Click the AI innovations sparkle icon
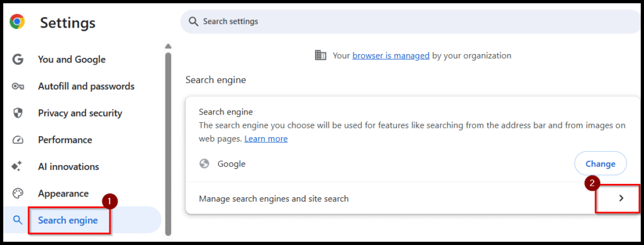Screen dimensions: 644x245 (17, 166)
